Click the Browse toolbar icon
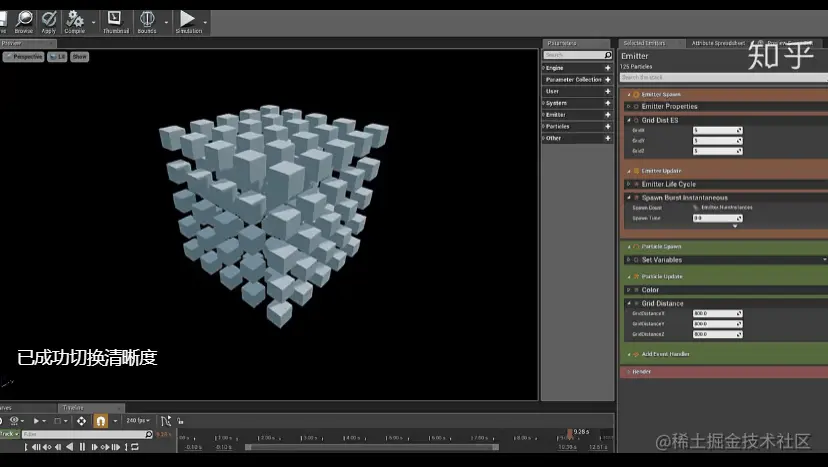Viewport: 828px width, 467px height. [x=23, y=22]
